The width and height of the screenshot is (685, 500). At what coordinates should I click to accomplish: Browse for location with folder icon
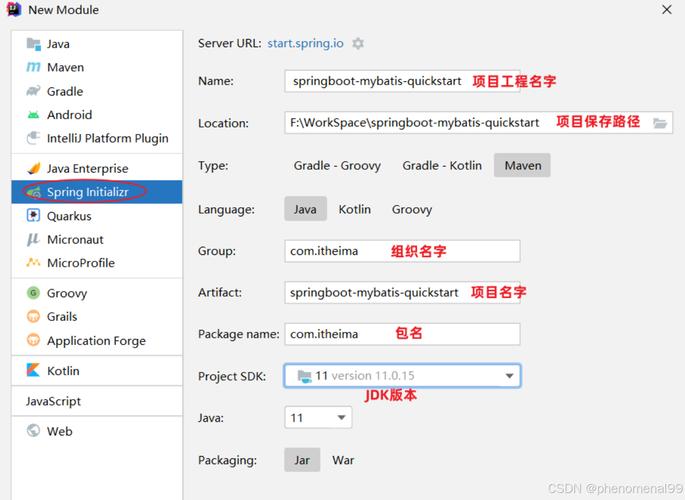tap(660, 123)
